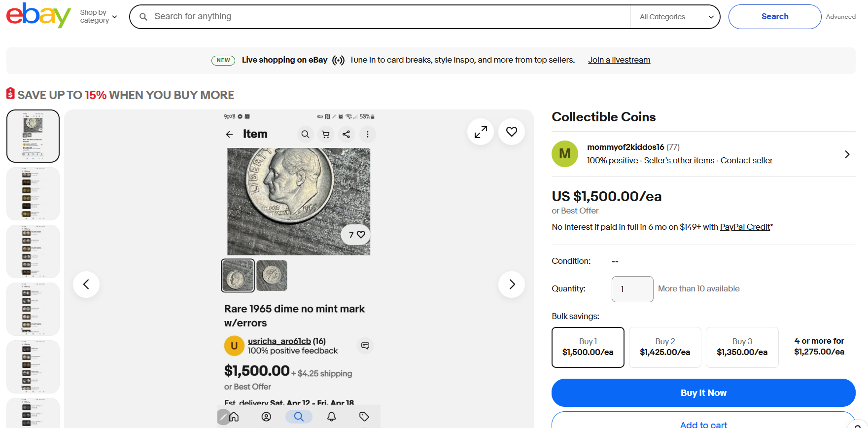The height and width of the screenshot is (428, 868).
Task: Click the Buy It Now button
Action: point(703,393)
